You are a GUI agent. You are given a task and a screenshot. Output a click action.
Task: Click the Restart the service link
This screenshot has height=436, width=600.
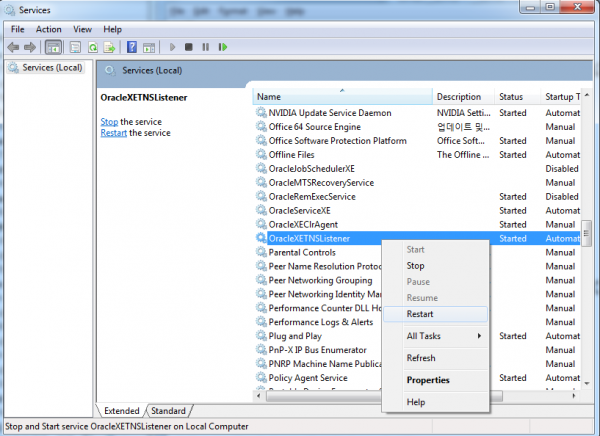coord(113,132)
